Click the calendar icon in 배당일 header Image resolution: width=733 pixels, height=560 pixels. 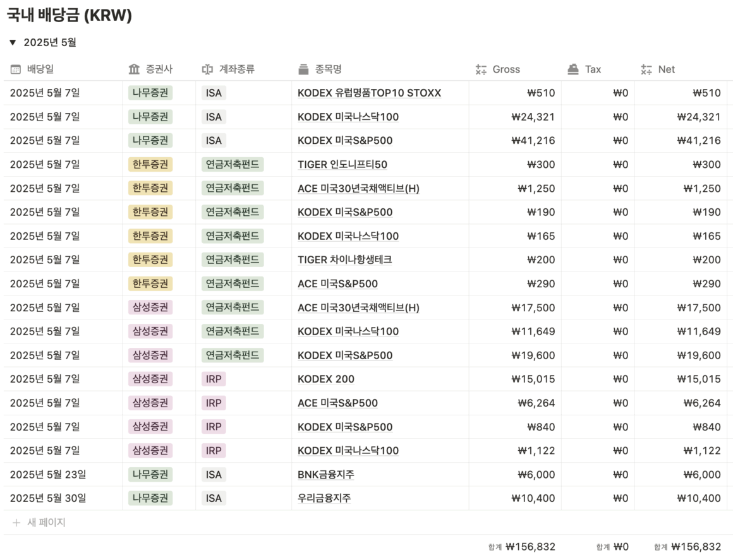click(x=15, y=69)
